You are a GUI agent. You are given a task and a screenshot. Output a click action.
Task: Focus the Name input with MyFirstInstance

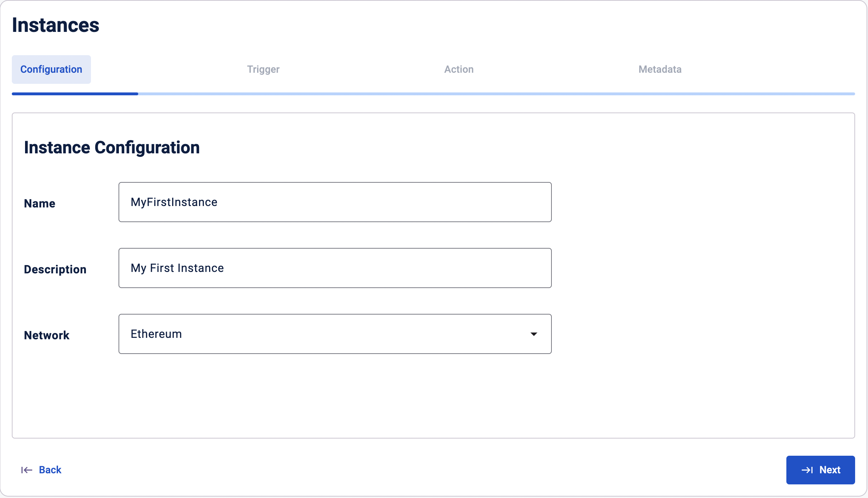pos(334,202)
